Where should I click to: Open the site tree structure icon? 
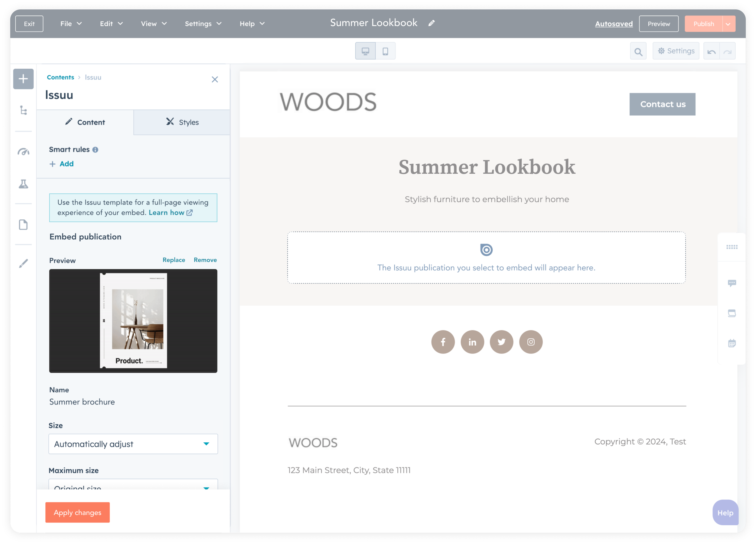23,110
